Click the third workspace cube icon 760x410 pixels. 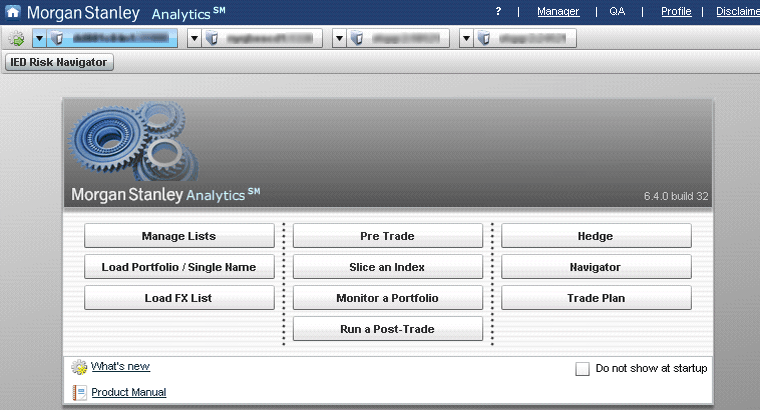(x=357, y=38)
